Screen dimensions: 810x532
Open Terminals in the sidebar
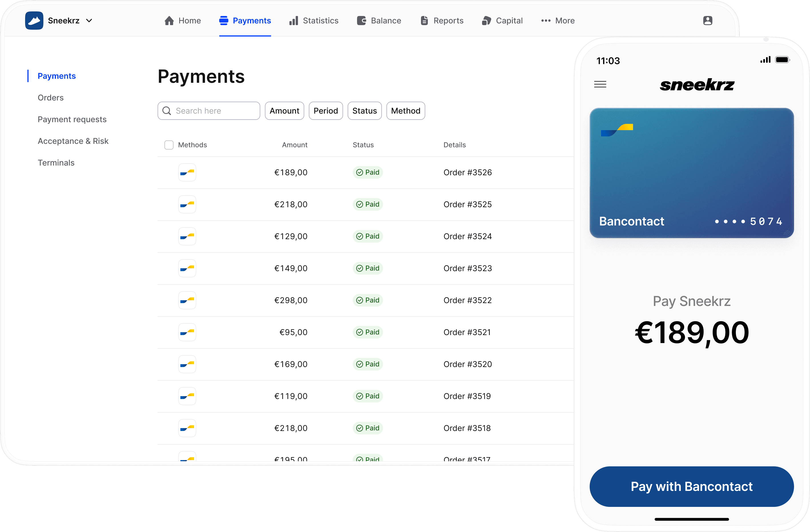(x=56, y=163)
